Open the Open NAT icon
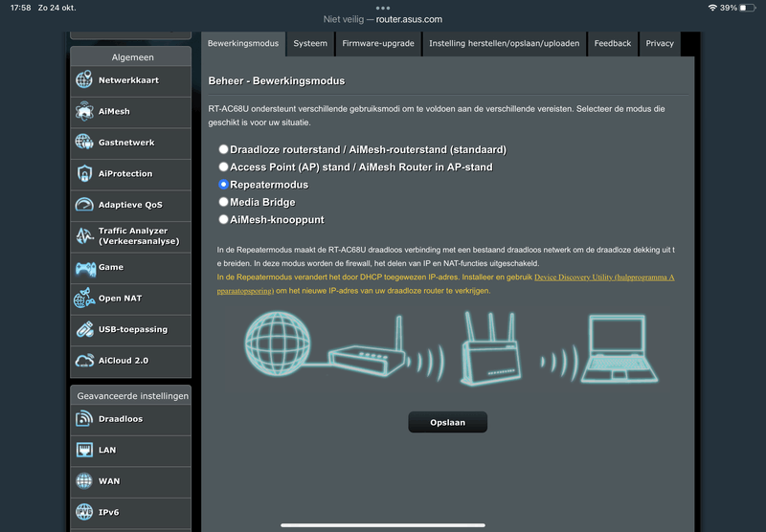 (84, 298)
